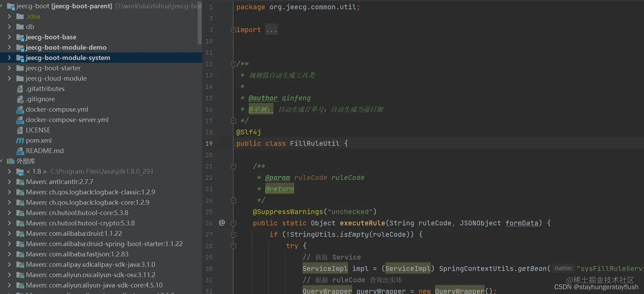
Task: Select Maven: com.aliyun.oss:aliyun-sdk-oss:3.11.2
Action: [x=91, y=275]
